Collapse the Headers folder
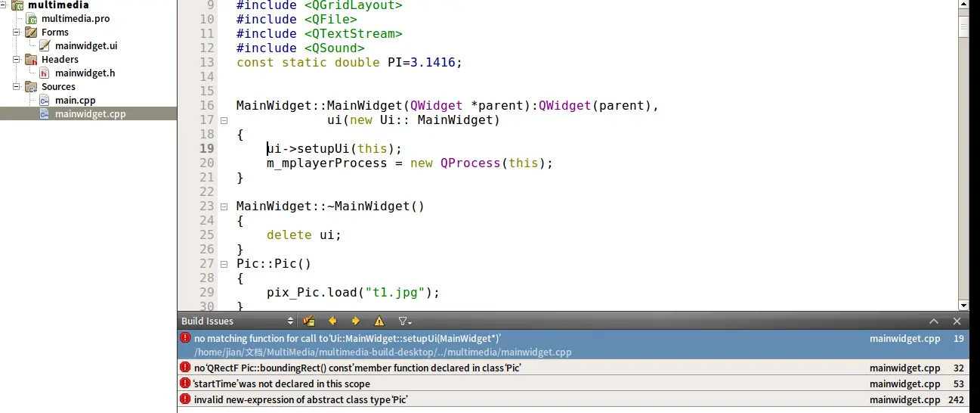This screenshot has height=413, width=980. 17,60
